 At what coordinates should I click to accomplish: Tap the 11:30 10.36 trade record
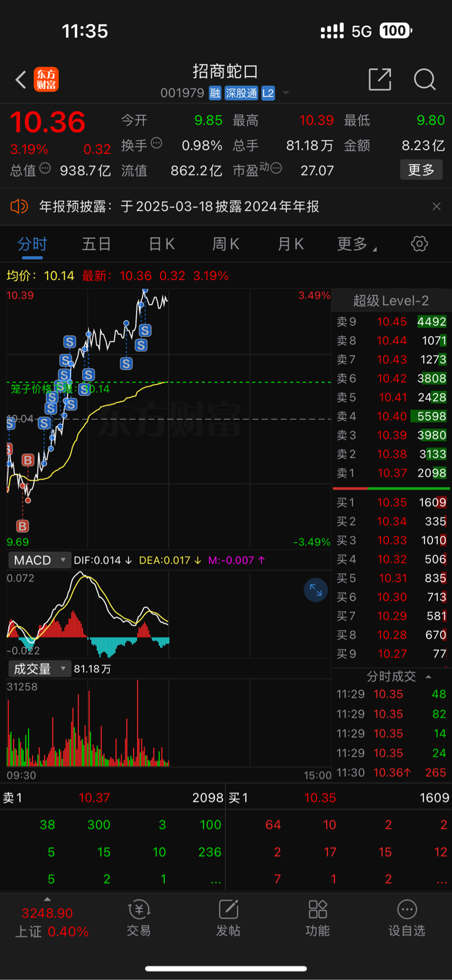tap(391, 772)
